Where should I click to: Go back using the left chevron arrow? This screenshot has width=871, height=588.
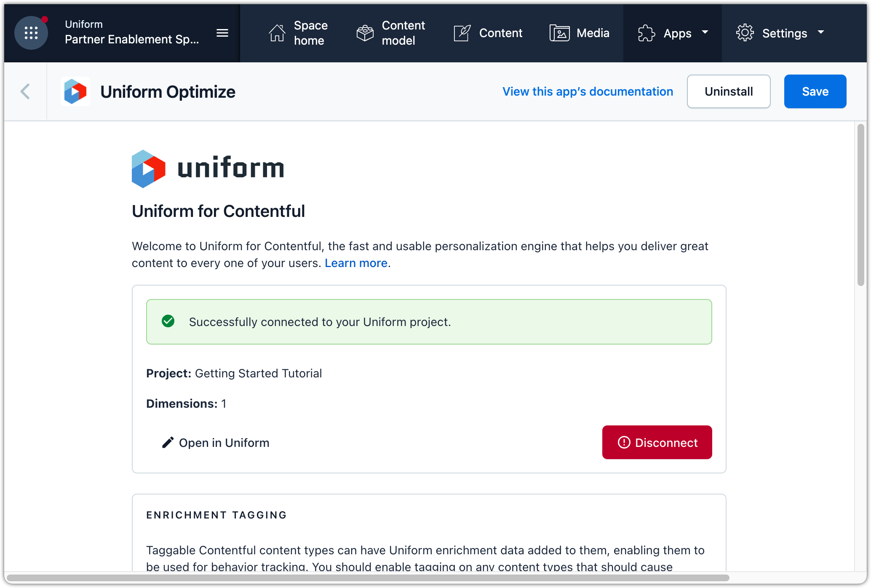(25, 91)
